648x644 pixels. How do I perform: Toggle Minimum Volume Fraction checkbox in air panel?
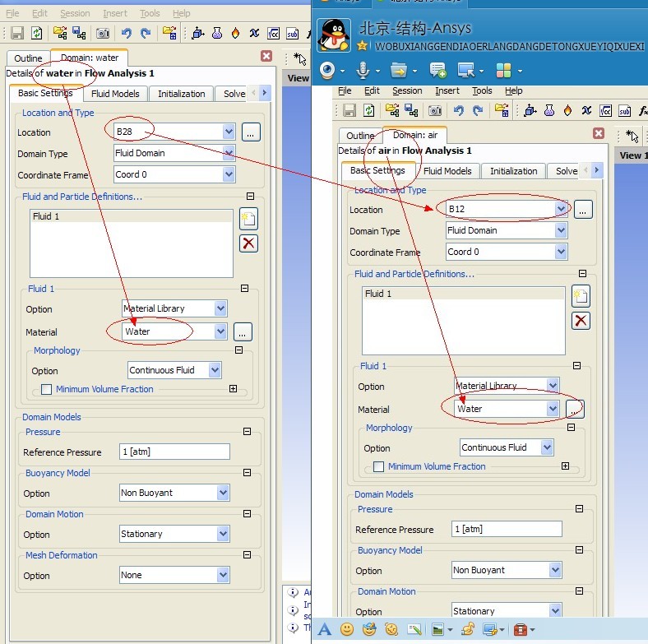click(x=378, y=466)
